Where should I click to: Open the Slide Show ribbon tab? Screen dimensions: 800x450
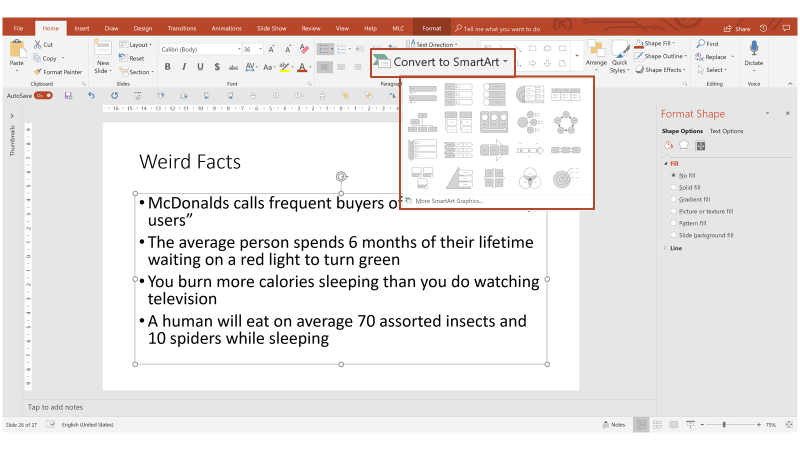tap(271, 29)
